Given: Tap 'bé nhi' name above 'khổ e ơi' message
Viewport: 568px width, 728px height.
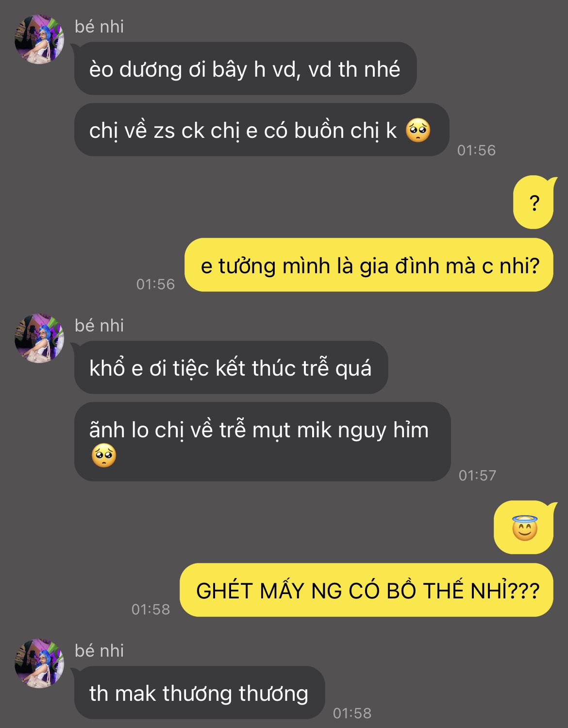Looking at the screenshot, I should click(100, 325).
